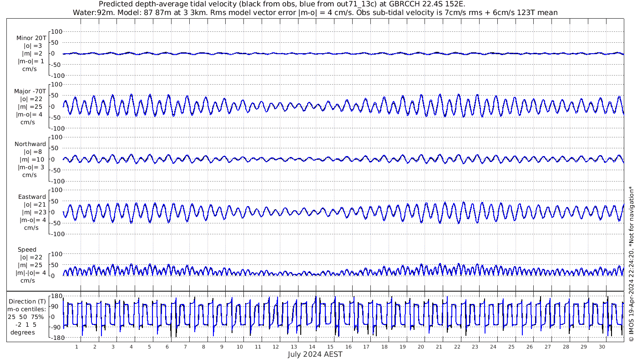Viewport: 637px width, 364px height.
Task: Click day 30 tick label on the date axis
Action: 602,347
